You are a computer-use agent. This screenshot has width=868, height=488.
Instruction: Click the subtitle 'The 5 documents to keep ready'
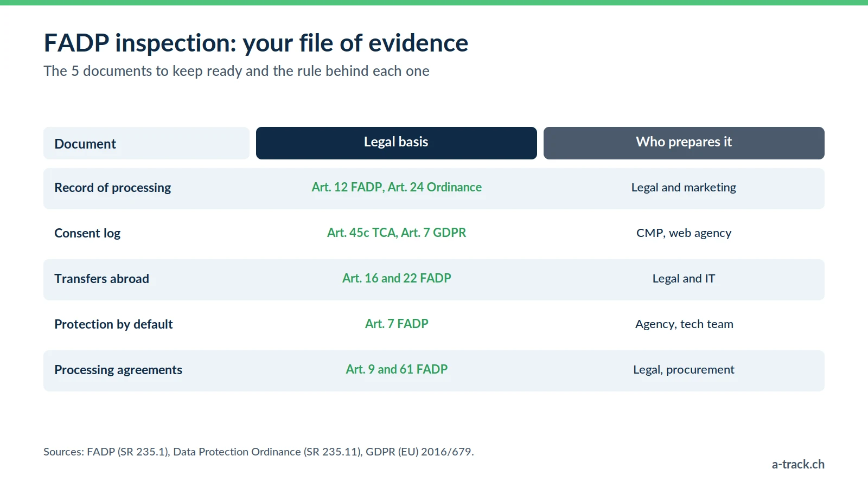237,71
